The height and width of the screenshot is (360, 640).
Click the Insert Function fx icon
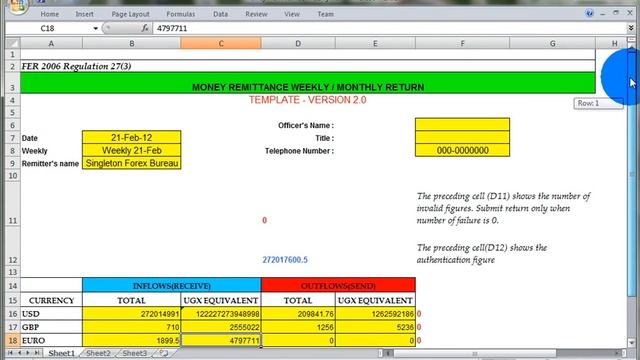tap(145, 28)
